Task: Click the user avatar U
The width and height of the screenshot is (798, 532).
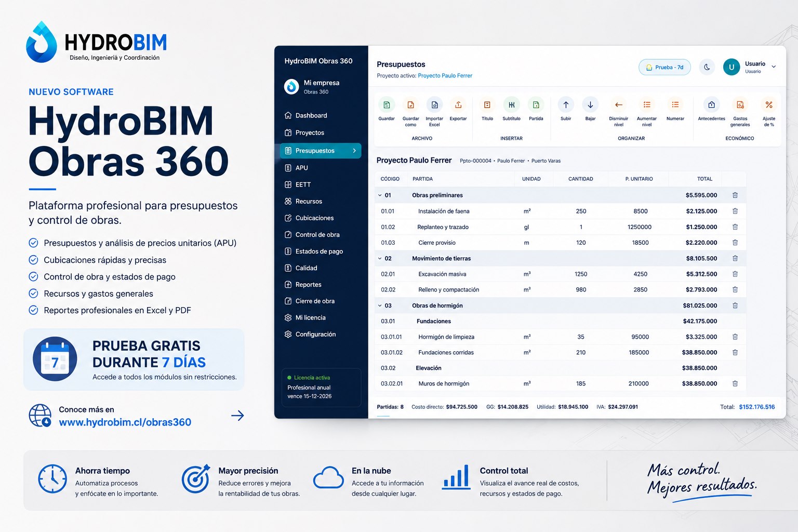Action: tap(731, 67)
